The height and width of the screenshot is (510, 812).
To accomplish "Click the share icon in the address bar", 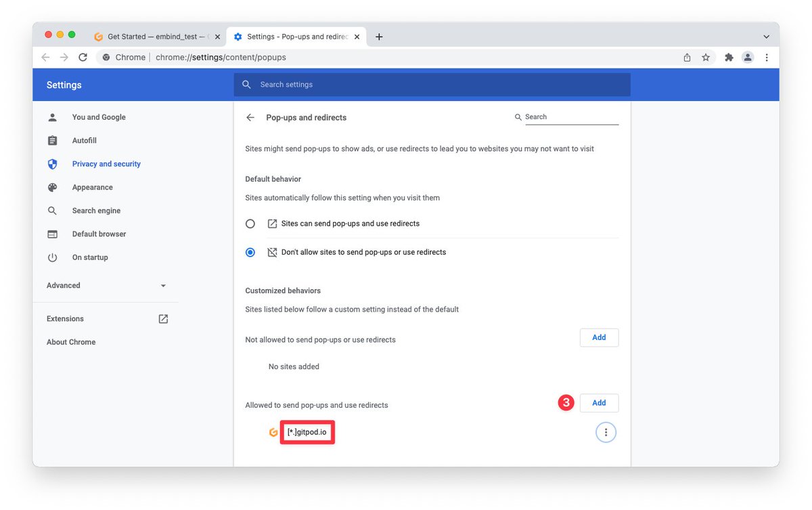I will click(x=686, y=58).
